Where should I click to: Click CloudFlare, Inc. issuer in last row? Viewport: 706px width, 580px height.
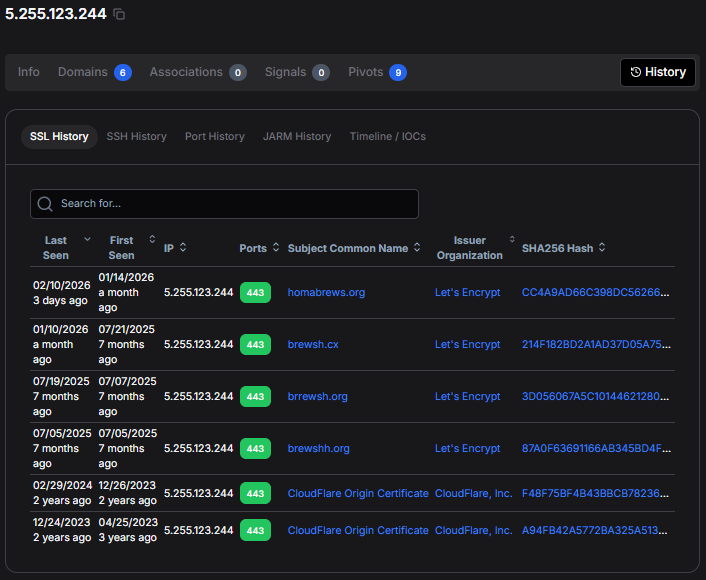tap(473, 530)
